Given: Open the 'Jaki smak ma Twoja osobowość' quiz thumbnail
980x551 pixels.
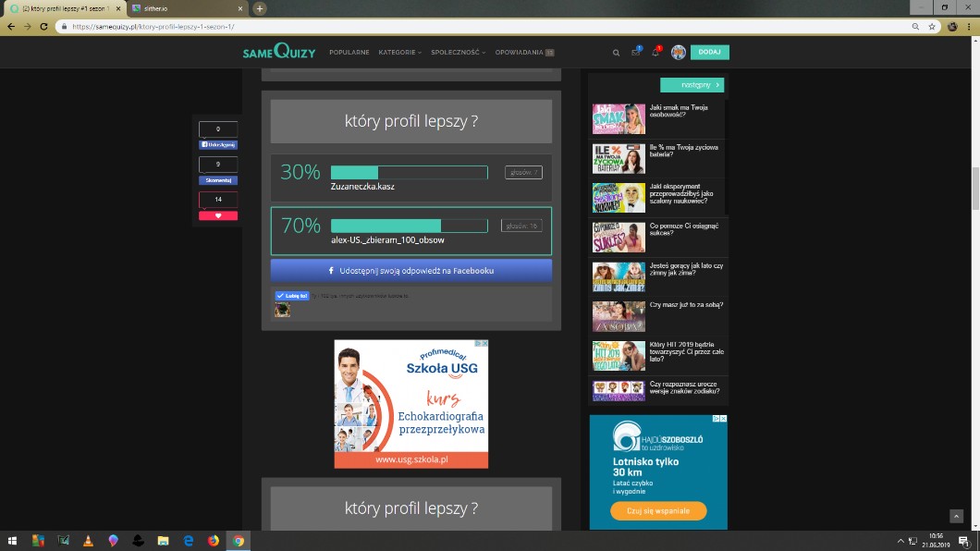Looking at the screenshot, I should 619,119.
